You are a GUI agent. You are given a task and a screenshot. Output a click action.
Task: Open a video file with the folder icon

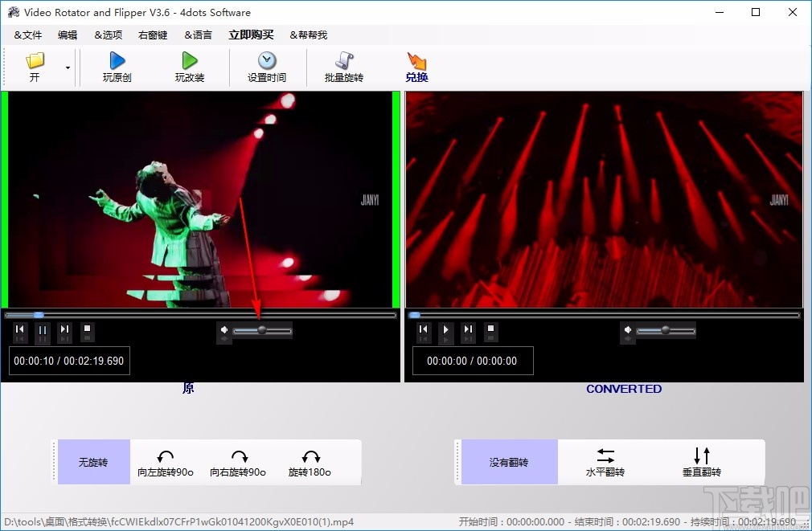pyautogui.click(x=34, y=62)
